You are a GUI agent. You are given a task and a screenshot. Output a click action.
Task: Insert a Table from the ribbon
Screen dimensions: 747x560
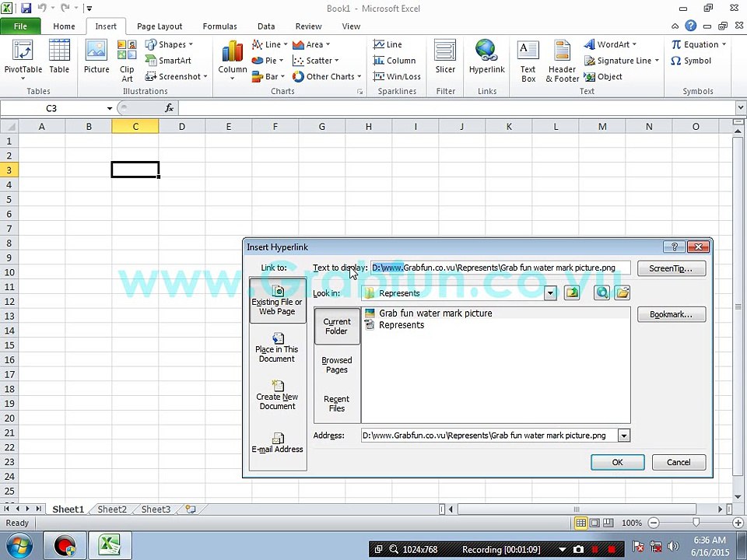click(59, 57)
